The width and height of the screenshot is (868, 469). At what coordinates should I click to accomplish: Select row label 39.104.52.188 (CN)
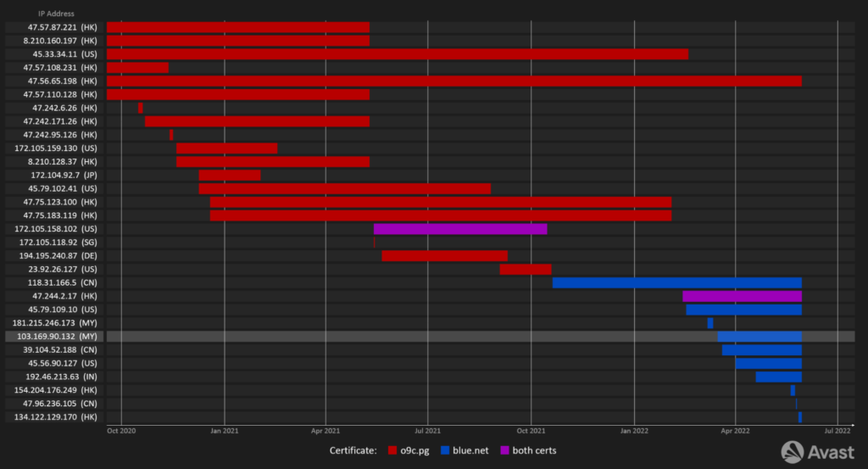tap(60, 350)
